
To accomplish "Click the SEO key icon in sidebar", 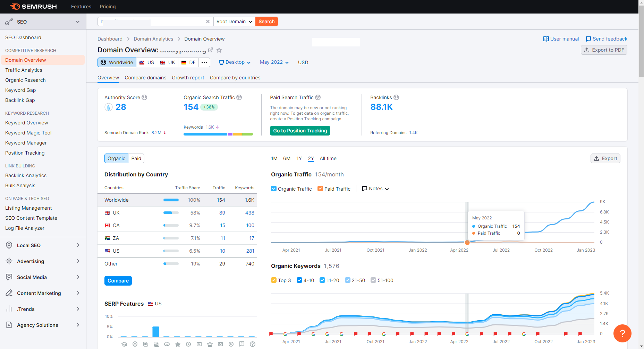I will 9,22.
